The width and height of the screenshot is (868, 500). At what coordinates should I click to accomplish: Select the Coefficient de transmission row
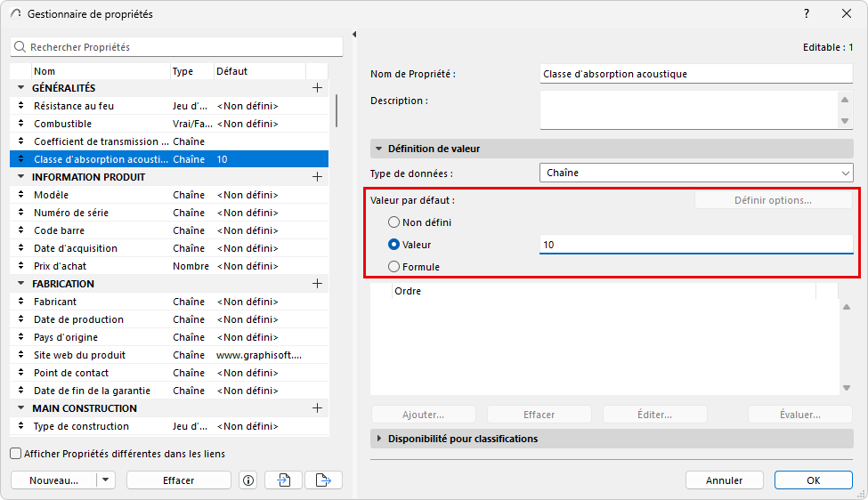point(169,141)
